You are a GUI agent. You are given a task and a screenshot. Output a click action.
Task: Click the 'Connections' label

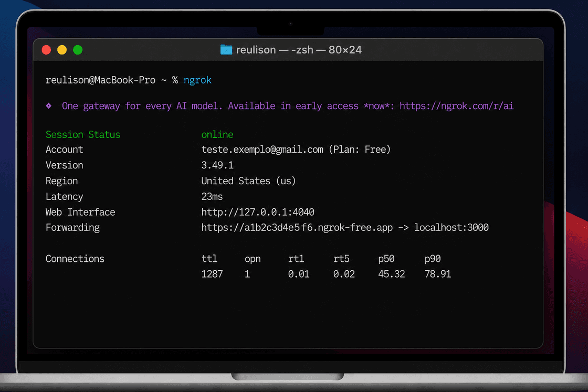coord(75,259)
